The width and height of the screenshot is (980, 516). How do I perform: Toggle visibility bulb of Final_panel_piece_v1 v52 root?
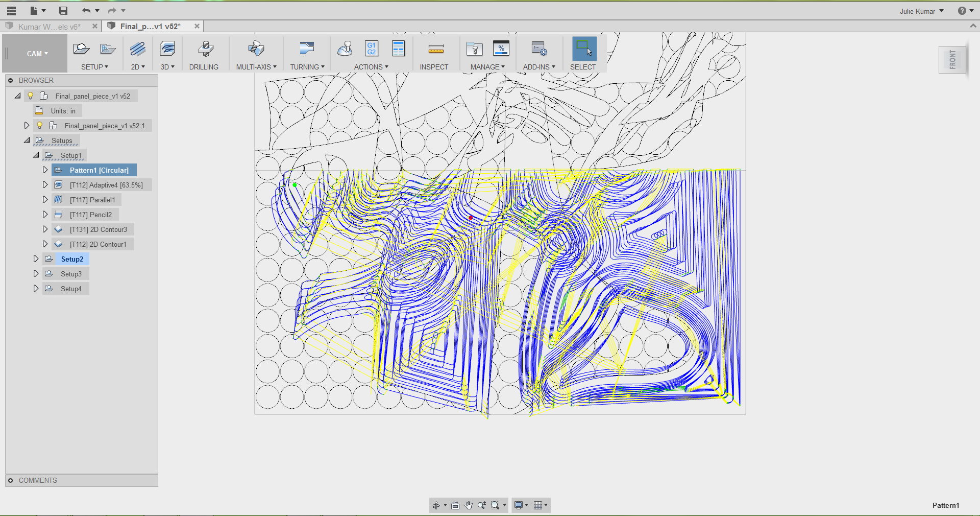tap(31, 96)
